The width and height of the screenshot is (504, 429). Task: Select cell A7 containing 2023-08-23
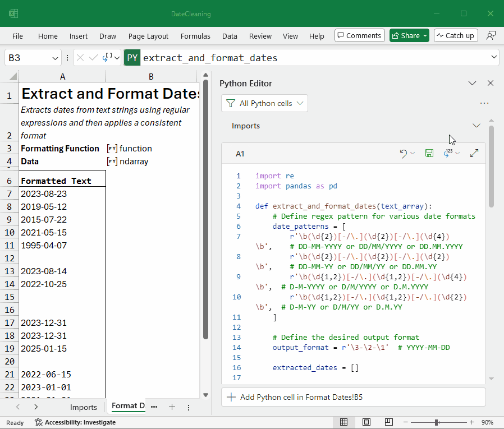point(62,193)
